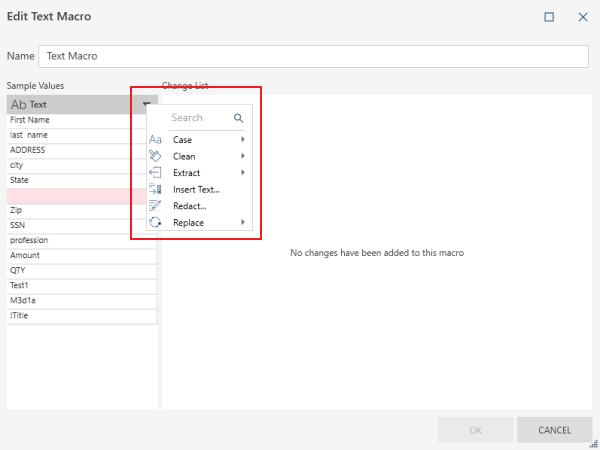Viewport: 600px width, 450px height.
Task: Click the magnifier search icon
Action: 239,118
